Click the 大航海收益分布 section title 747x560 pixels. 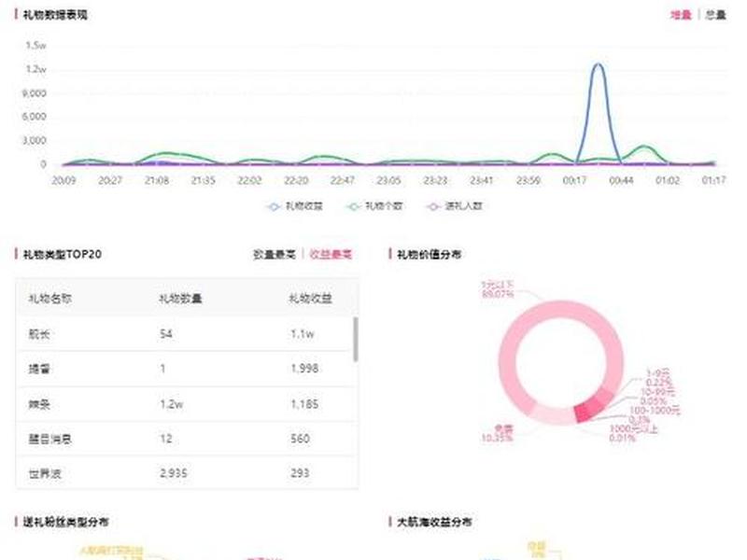pyautogui.click(x=434, y=522)
